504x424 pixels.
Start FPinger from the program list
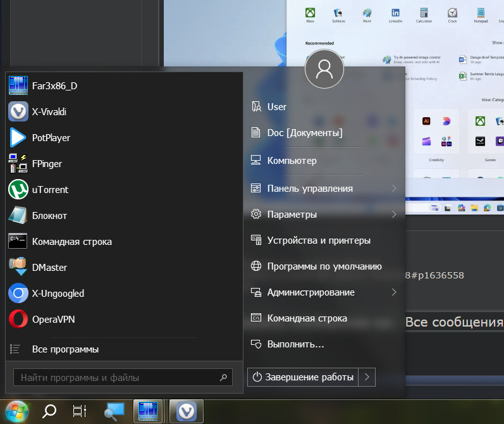tap(124, 164)
